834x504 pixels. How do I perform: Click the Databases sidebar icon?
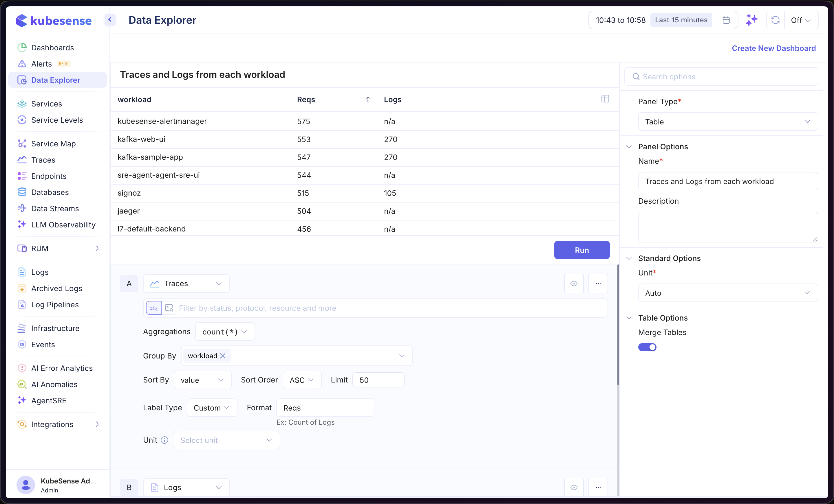pyautogui.click(x=22, y=192)
